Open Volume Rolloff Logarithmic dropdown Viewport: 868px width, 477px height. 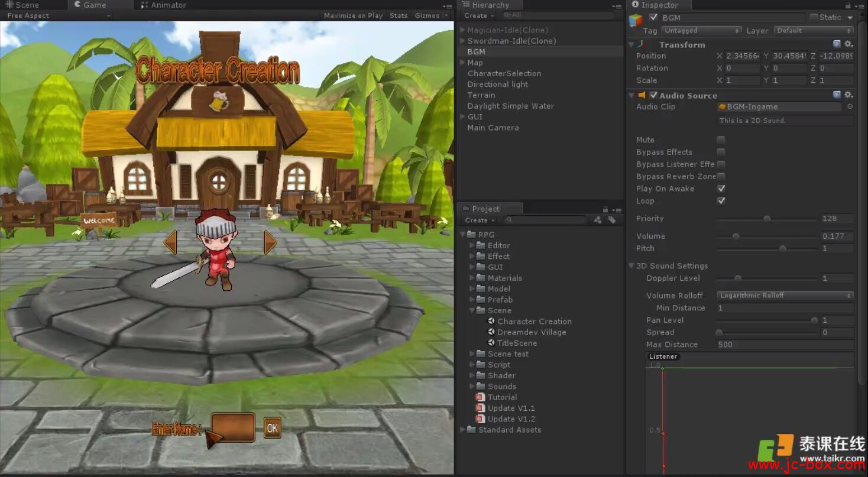[785, 296]
